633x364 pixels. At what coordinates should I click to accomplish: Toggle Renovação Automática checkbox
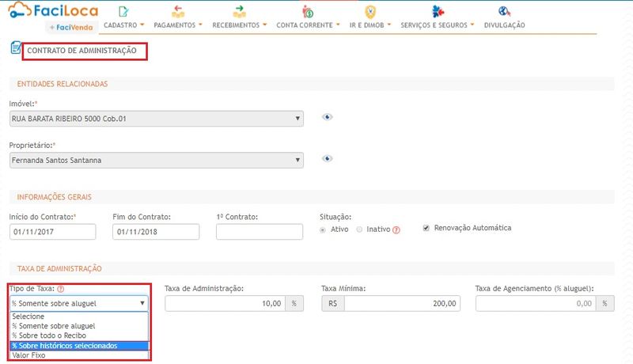427,228
